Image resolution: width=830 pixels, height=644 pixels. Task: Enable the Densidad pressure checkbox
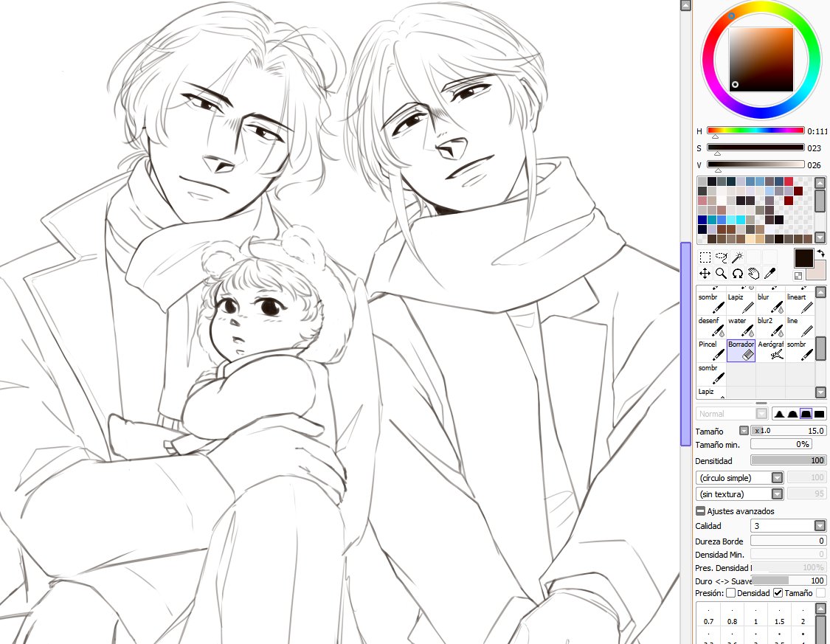[x=730, y=592]
